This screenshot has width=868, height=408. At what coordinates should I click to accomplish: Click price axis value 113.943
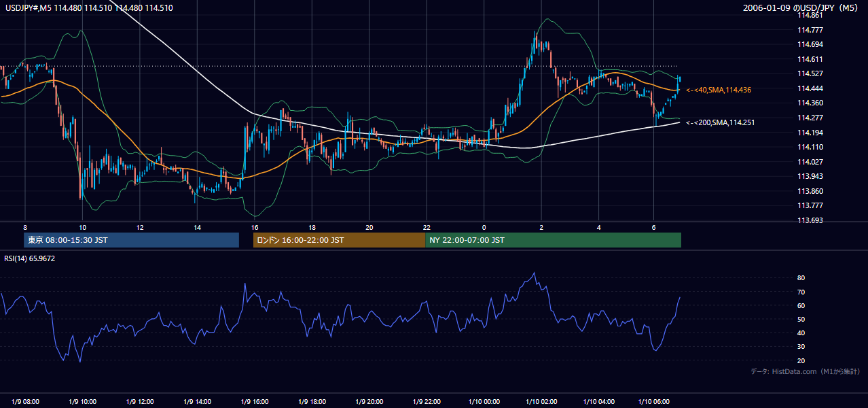click(810, 176)
